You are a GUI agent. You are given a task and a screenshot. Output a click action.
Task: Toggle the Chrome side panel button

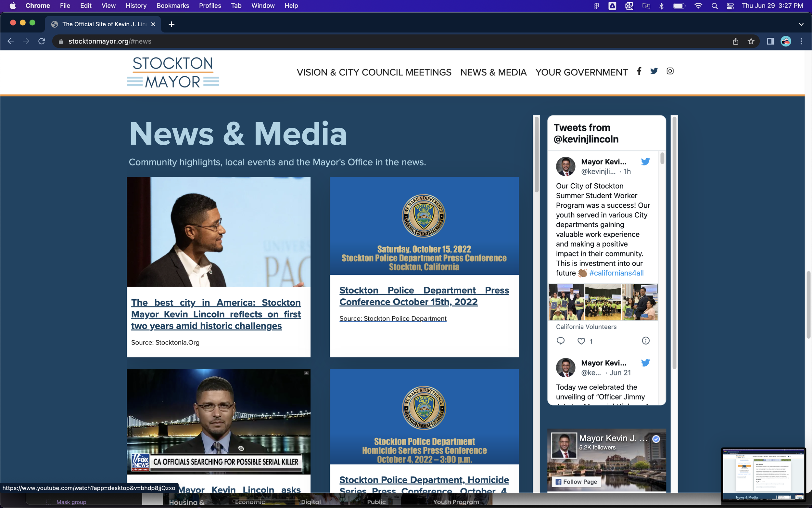point(770,41)
